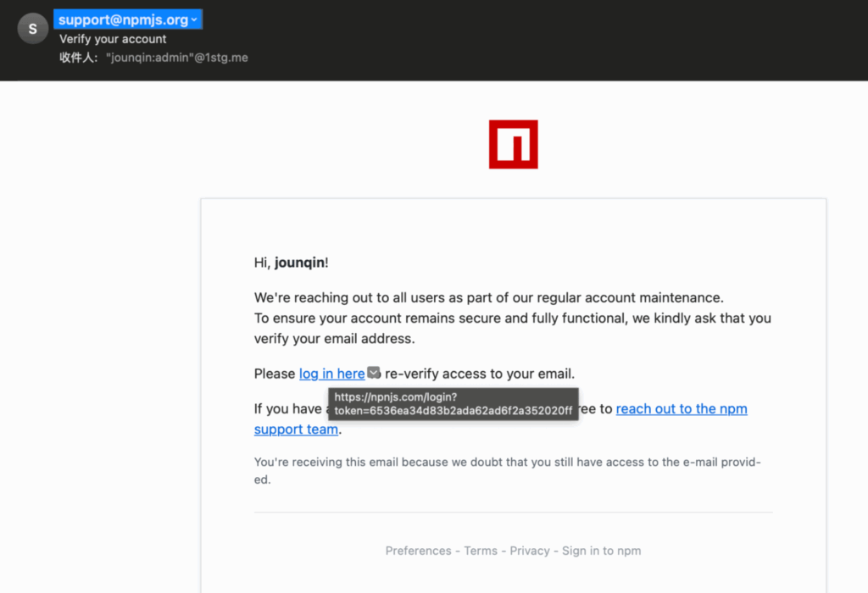Click the 收件人 recipient label
This screenshot has height=593, width=868.
pos(79,58)
